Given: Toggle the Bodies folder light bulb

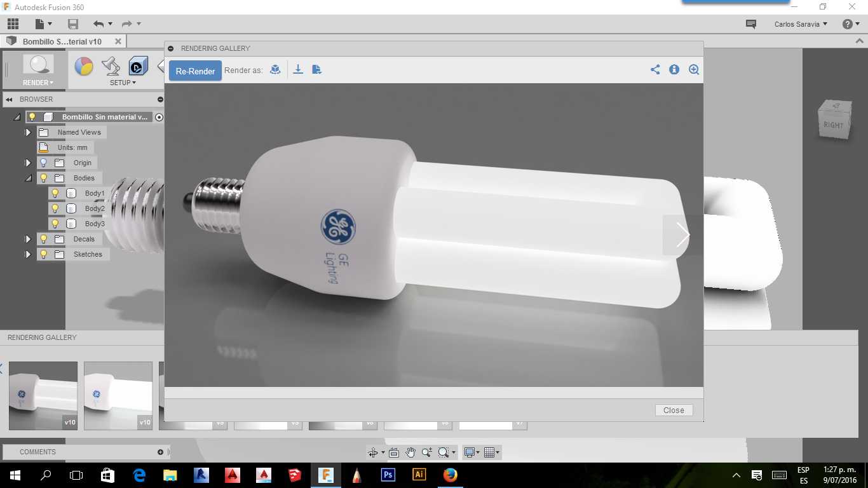Looking at the screenshot, I should 43,178.
